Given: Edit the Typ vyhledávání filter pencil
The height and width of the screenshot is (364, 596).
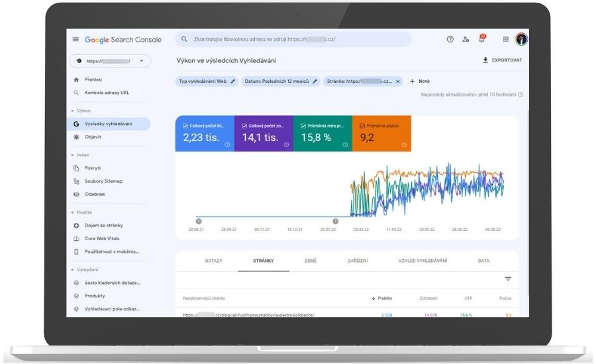Looking at the screenshot, I should pyautogui.click(x=232, y=81).
